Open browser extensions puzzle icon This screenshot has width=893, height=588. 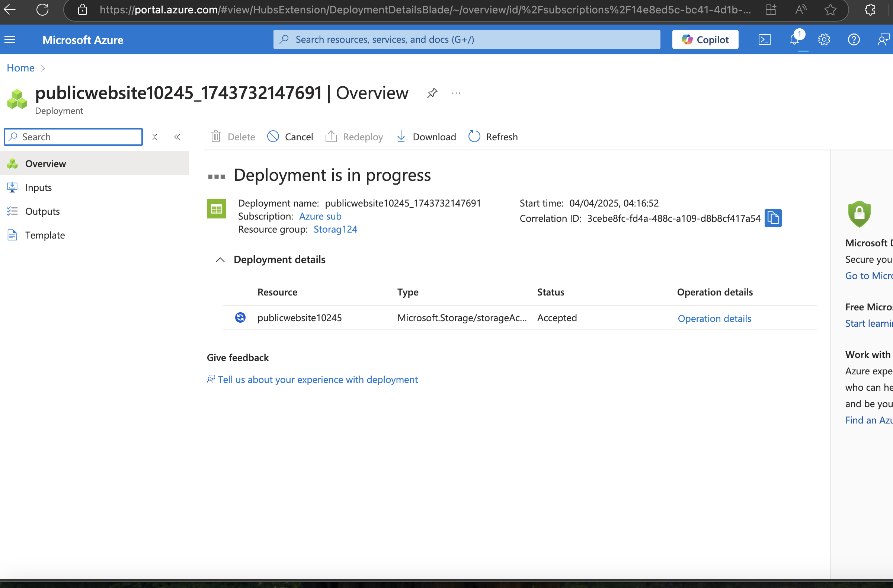point(870,10)
